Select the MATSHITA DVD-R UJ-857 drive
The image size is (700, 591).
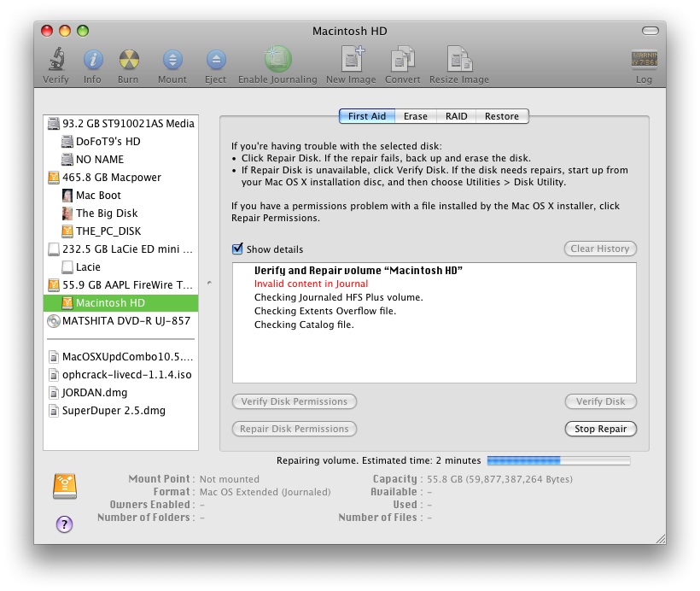tap(121, 321)
